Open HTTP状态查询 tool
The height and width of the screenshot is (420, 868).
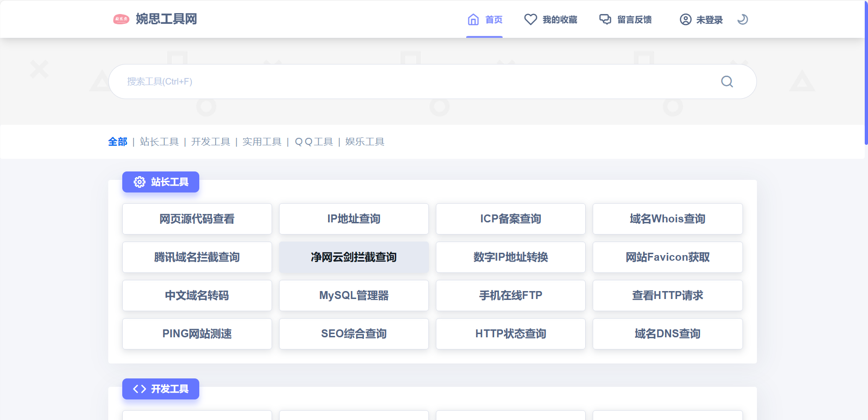tap(511, 334)
